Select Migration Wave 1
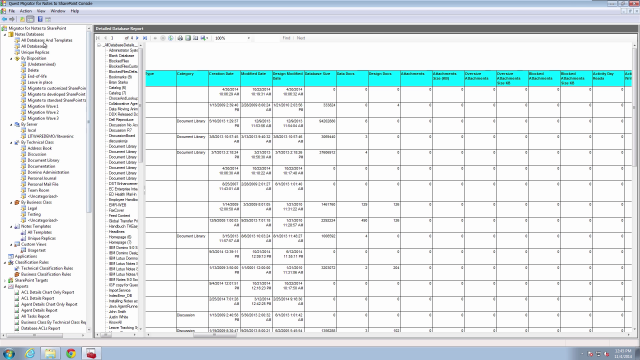Viewport: 640px width, 360px height. pos(43,106)
